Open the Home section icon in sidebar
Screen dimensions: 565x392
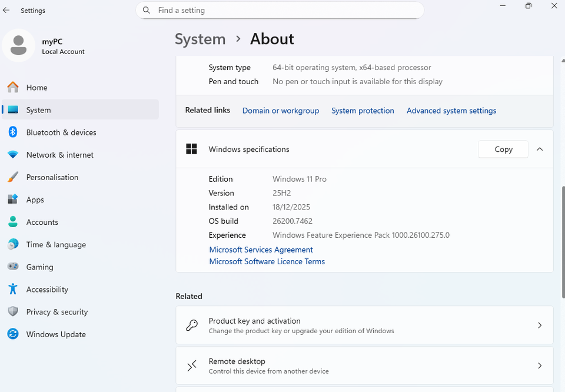(13, 87)
